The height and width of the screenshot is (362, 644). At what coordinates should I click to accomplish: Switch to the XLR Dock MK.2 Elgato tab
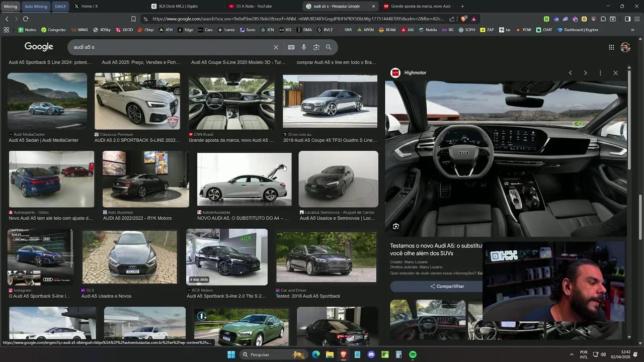(185, 6)
